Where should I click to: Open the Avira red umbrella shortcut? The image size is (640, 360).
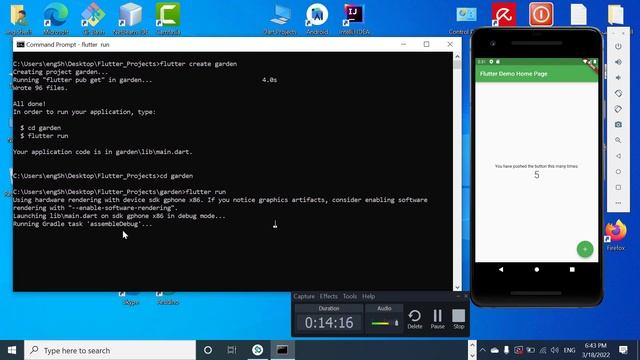504,15
